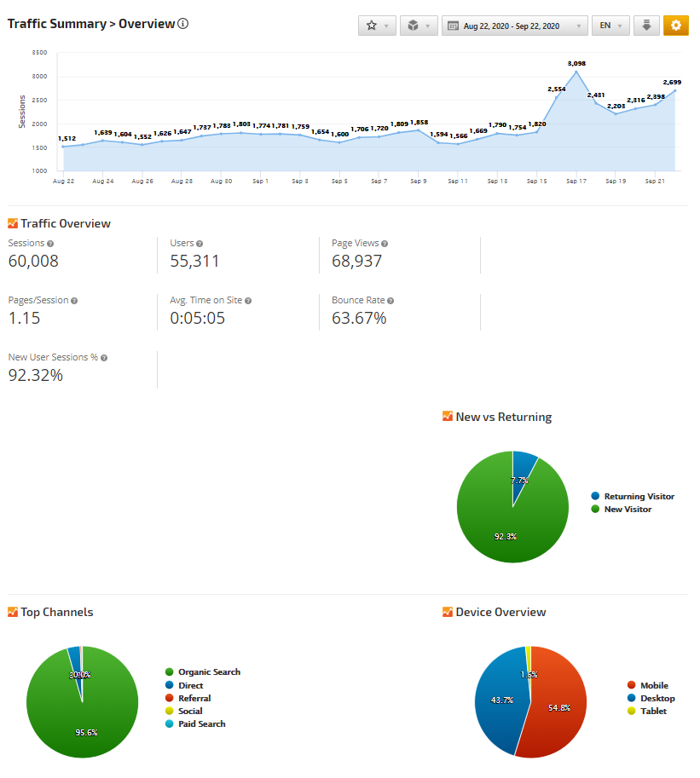The height and width of the screenshot is (778, 700).
Task: Click the Users value 55,311
Action: 194,261
